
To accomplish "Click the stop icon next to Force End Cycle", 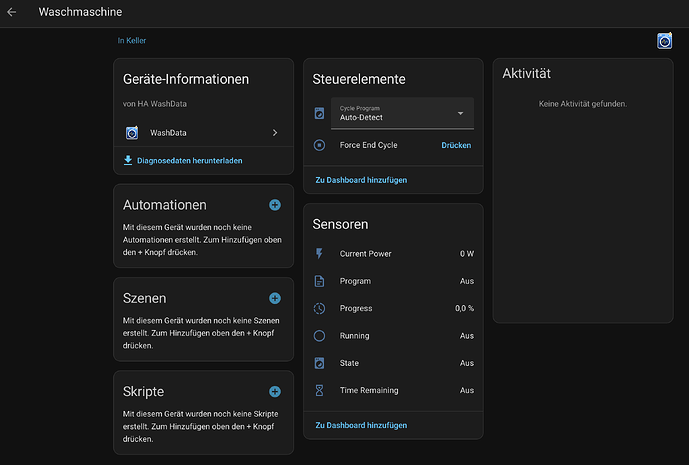I will [x=319, y=145].
